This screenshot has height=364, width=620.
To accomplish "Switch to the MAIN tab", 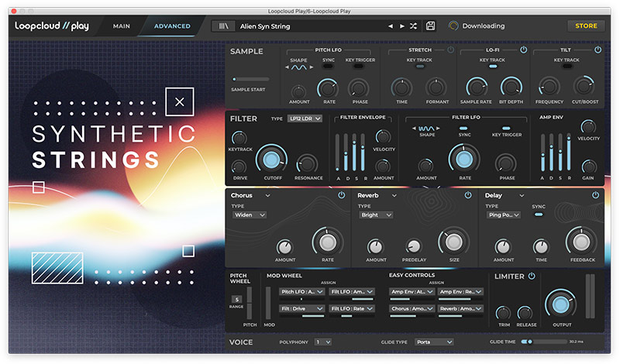I will point(122,26).
